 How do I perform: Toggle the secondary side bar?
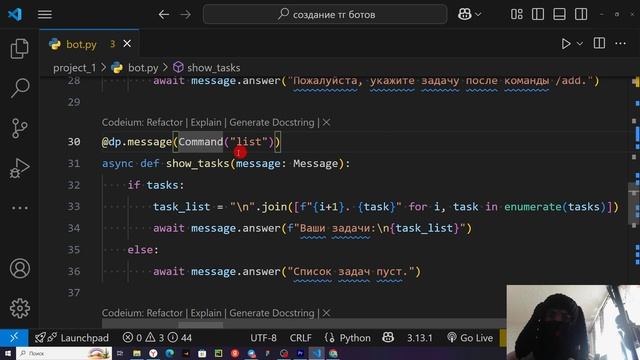point(581,14)
